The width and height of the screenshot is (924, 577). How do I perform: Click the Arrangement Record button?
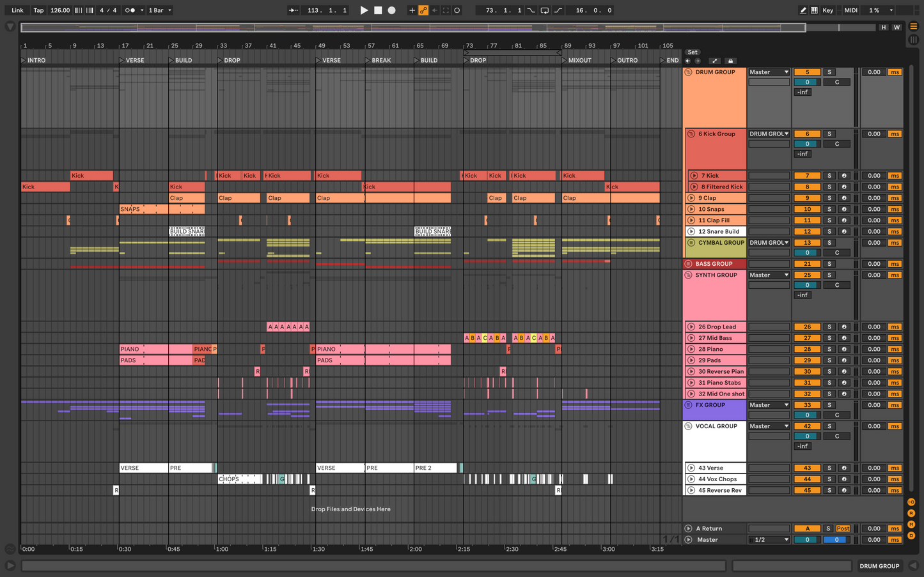pos(392,10)
